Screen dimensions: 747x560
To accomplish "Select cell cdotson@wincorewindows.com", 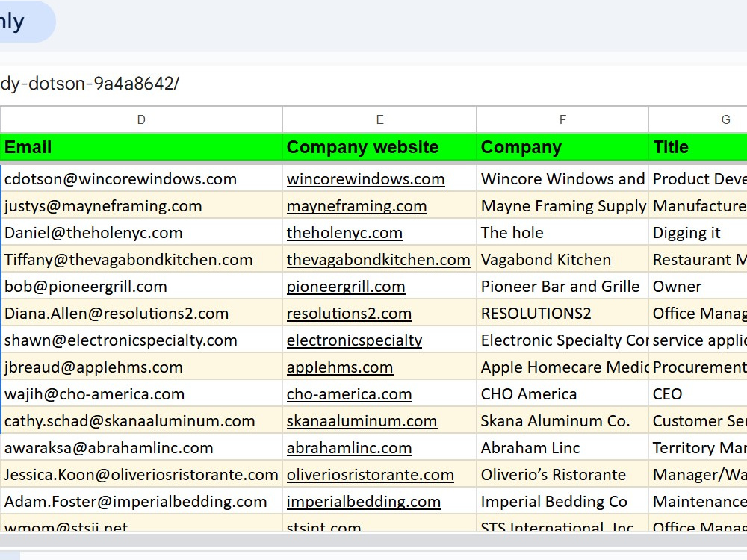I will [x=141, y=179].
